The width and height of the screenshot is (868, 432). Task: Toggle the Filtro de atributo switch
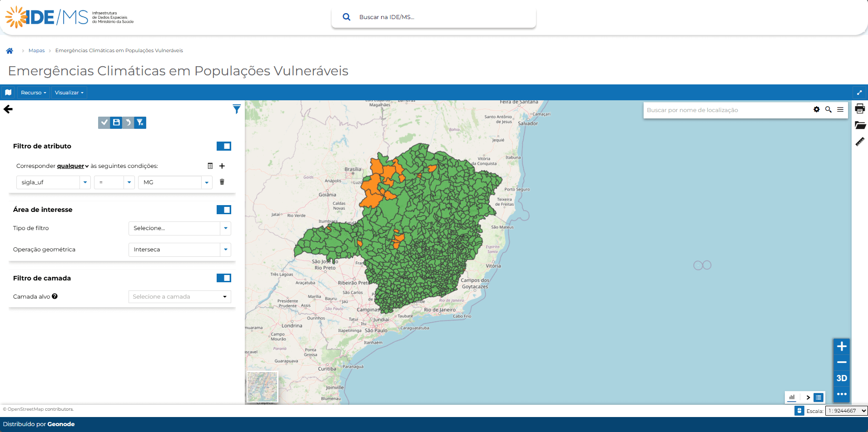(224, 146)
